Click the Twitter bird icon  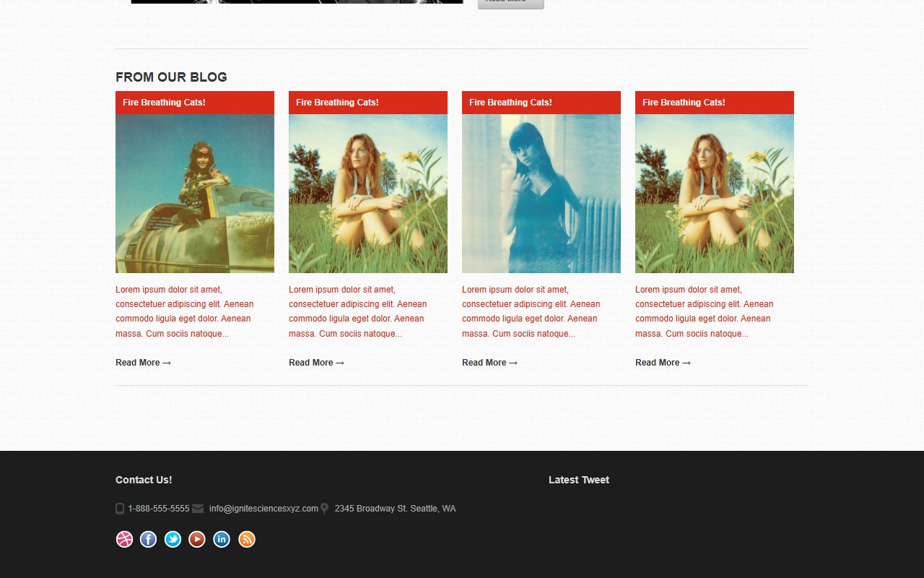[173, 539]
